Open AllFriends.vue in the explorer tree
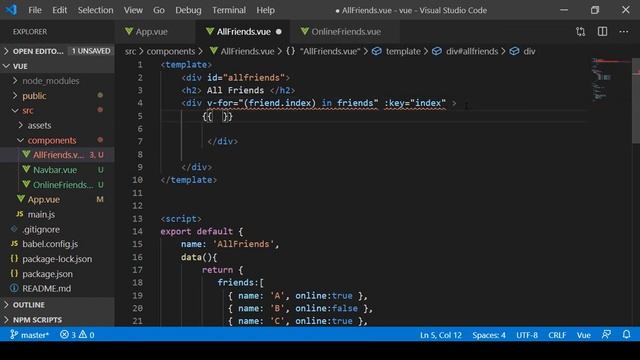This screenshot has height=360, width=640. click(57, 155)
